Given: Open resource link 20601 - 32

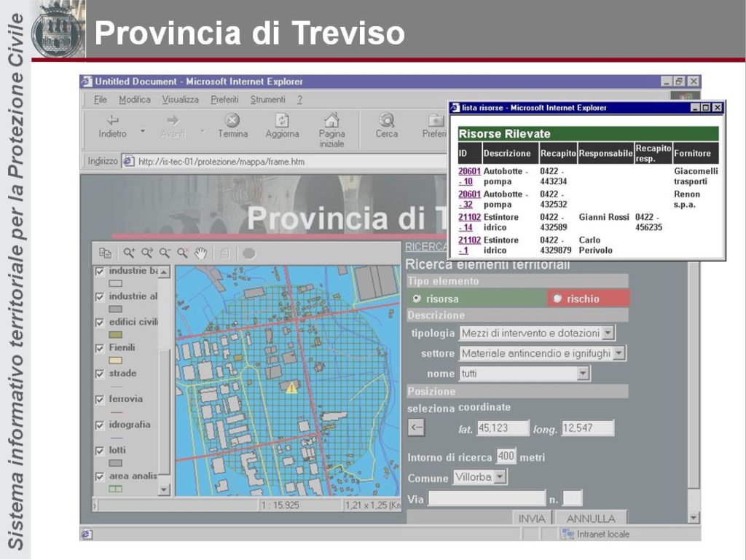Looking at the screenshot, I should coord(469,200).
